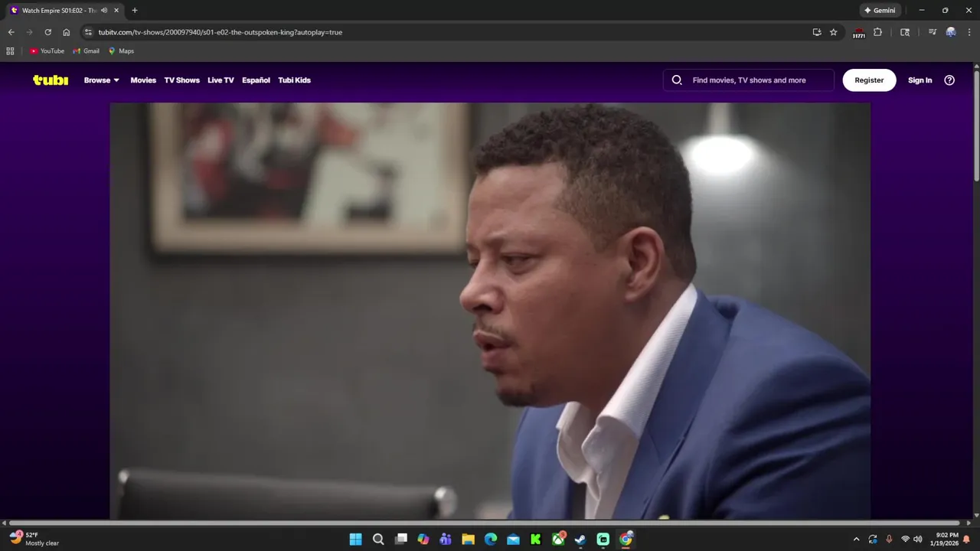Click the video player to pause

point(490,311)
